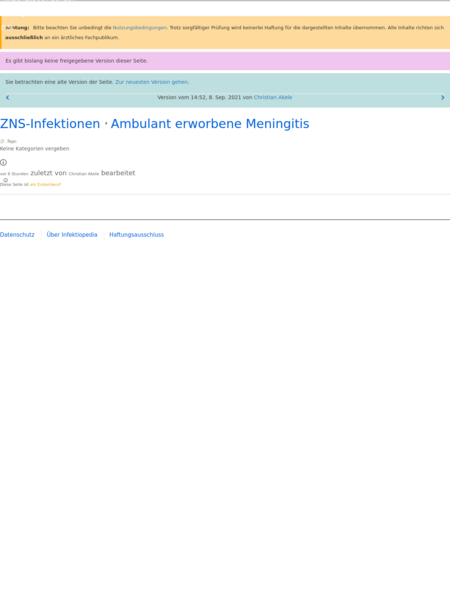Open the Haftungsausschluss footer link

(x=136, y=235)
